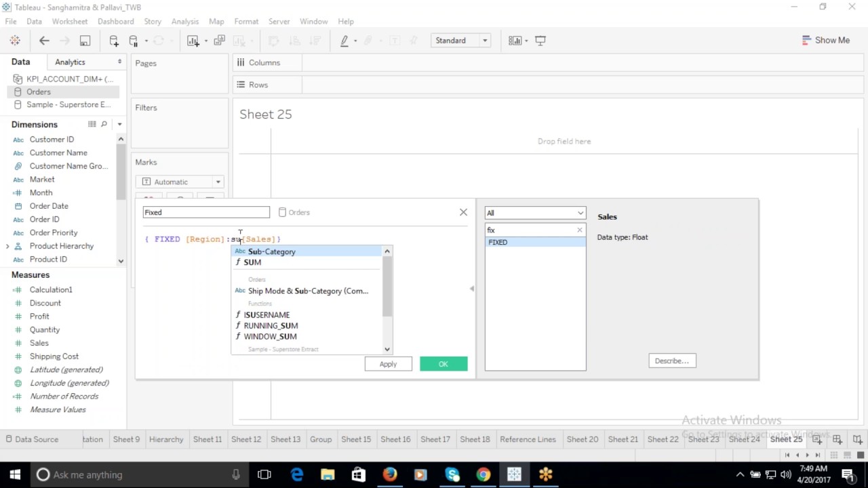Screen dimensions: 868x488
Task: Click the undo back arrow
Action: tap(44, 41)
